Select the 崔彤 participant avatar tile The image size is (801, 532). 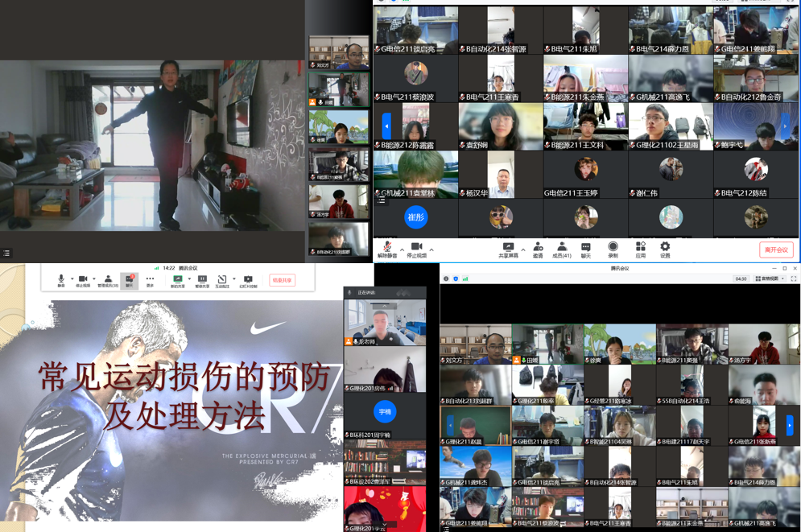[415, 217]
